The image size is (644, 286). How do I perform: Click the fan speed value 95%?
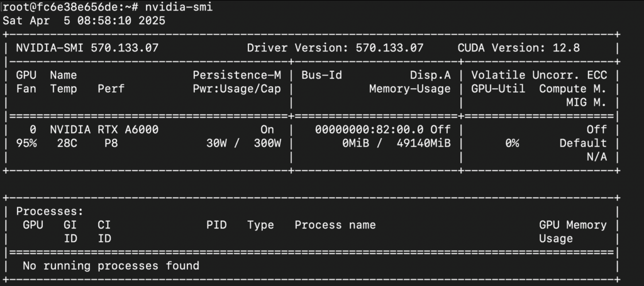click(x=26, y=143)
